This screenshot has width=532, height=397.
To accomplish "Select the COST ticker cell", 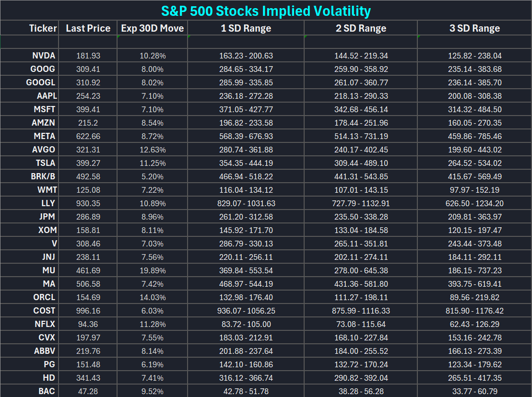I will (44, 311).
